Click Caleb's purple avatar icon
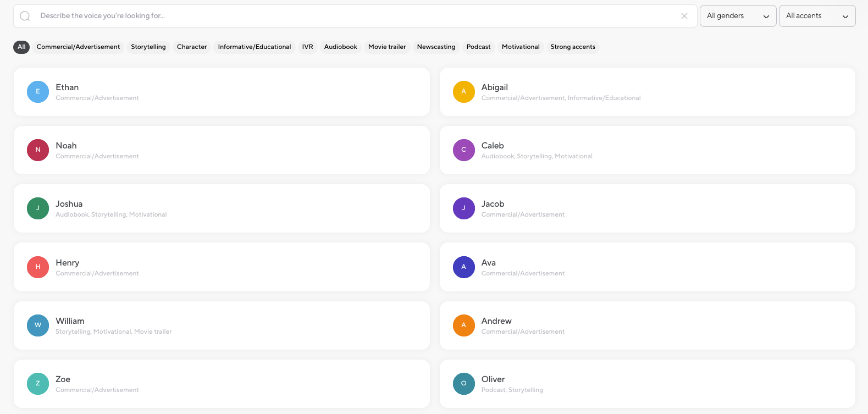Viewport: 868px width, 414px height. 463,150
